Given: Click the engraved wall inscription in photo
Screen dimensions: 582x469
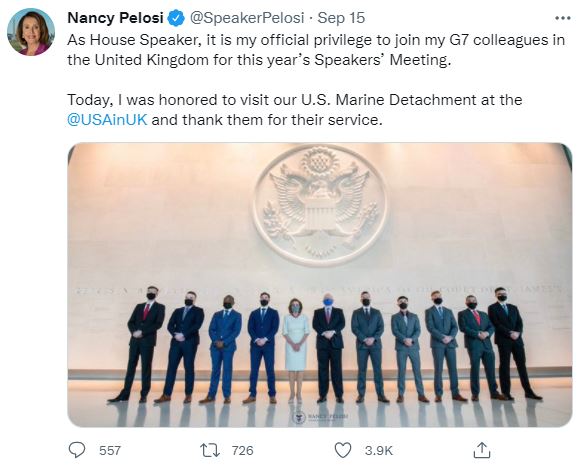Looking at the screenshot, I should pyautogui.click(x=319, y=290).
